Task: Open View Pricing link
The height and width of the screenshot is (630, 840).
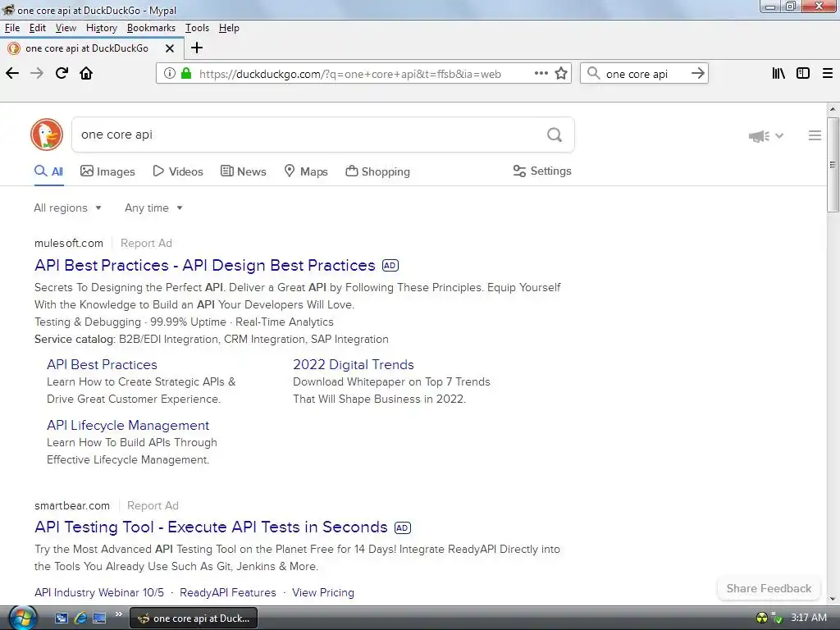Action: coord(323,592)
